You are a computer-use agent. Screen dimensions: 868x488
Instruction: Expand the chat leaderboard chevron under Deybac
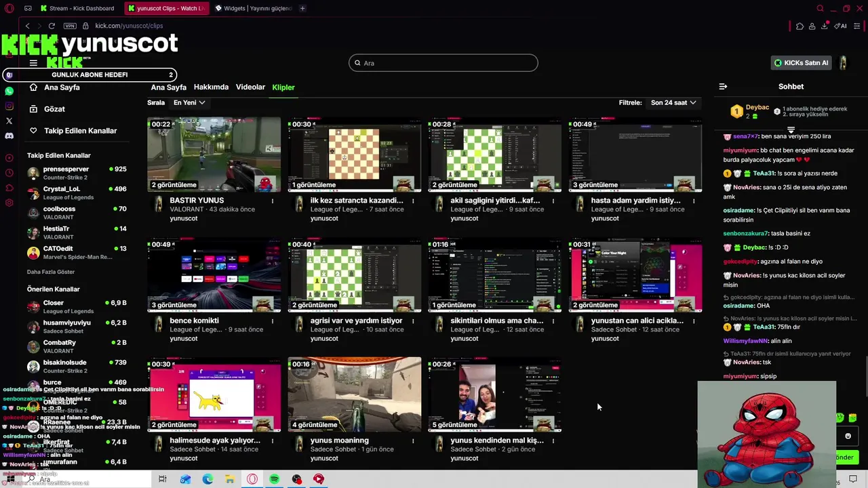click(791, 129)
